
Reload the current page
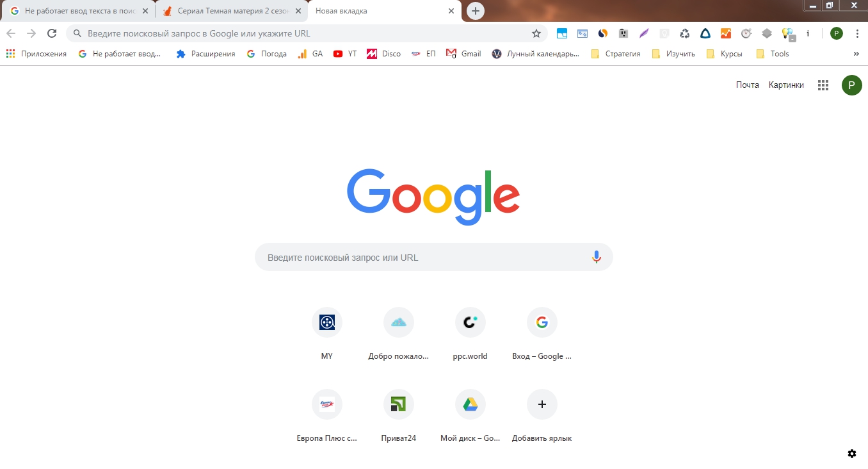coord(52,33)
